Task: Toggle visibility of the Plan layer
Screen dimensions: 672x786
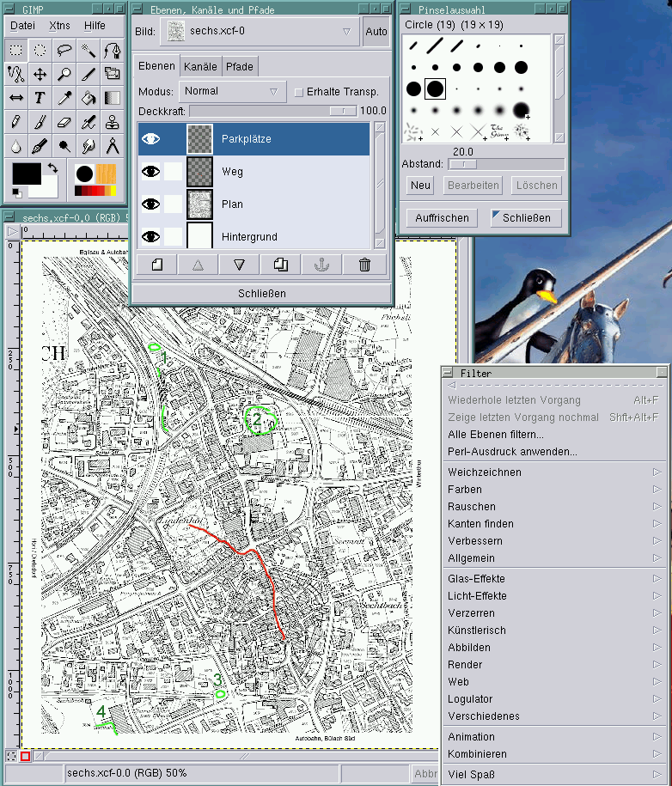Action: (x=151, y=204)
